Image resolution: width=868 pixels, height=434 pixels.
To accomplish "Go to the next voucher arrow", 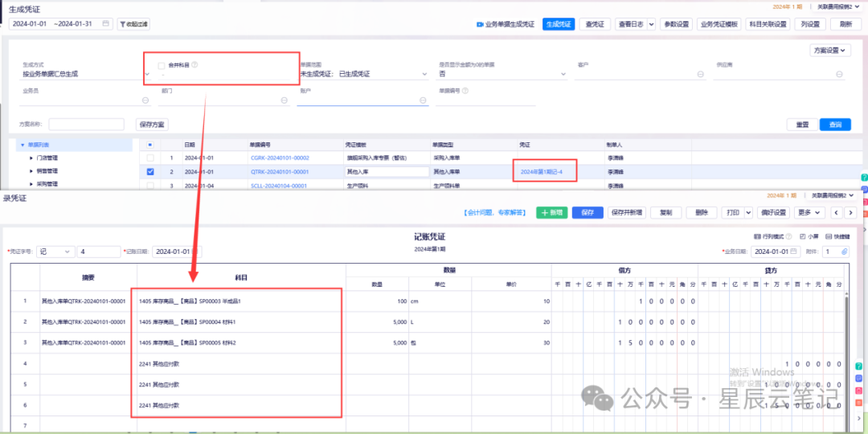I will (850, 212).
